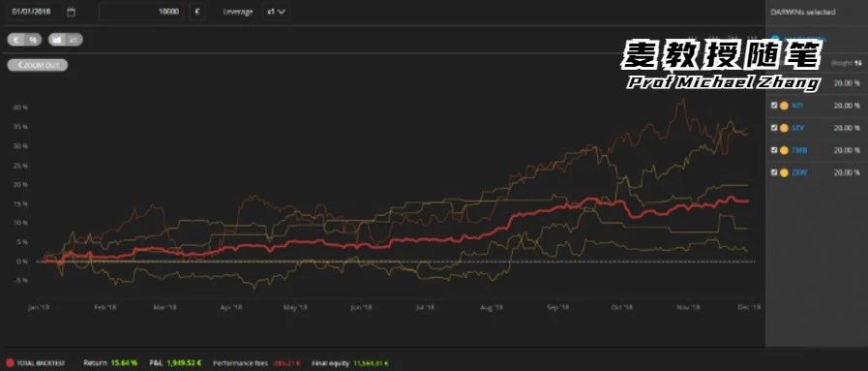Click the 10000 investment amount field
This screenshot has height=371, width=868.
(x=141, y=12)
